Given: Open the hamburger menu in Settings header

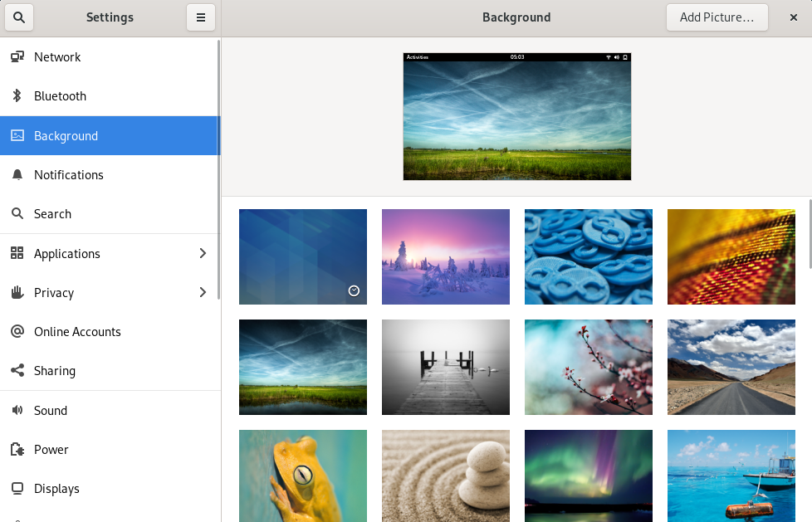Looking at the screenshot, I should 201,17.
